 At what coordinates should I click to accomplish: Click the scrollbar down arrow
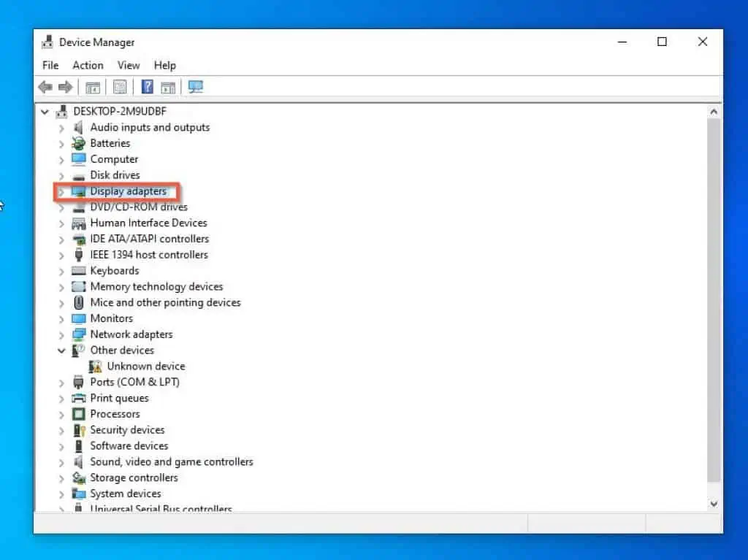pyautogui.click(x=714, y=504)
